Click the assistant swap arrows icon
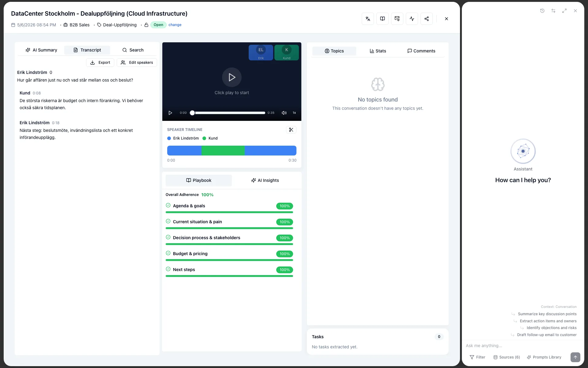The height and width of the screenshot is (368, 588). [553, 11]
